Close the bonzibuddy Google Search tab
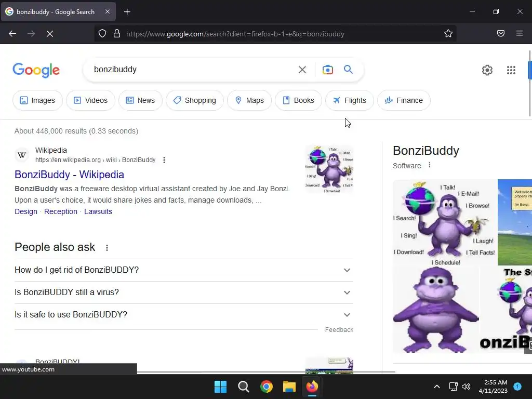The width and height of the screenshot is (532, 399). point(108,11)
